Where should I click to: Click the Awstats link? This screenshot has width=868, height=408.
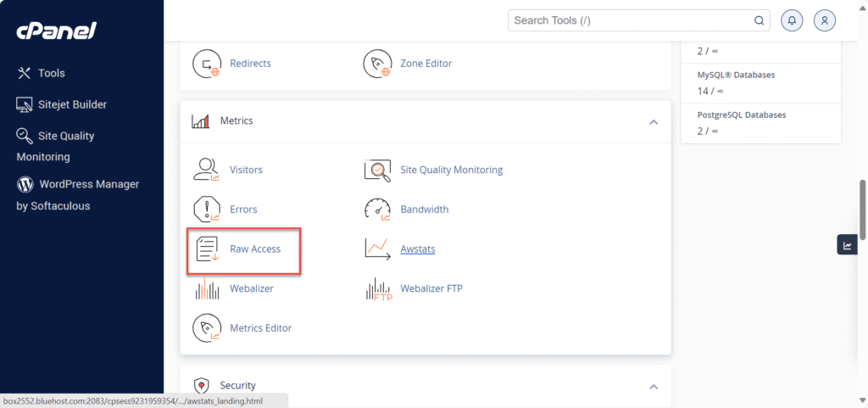[417, 249]
